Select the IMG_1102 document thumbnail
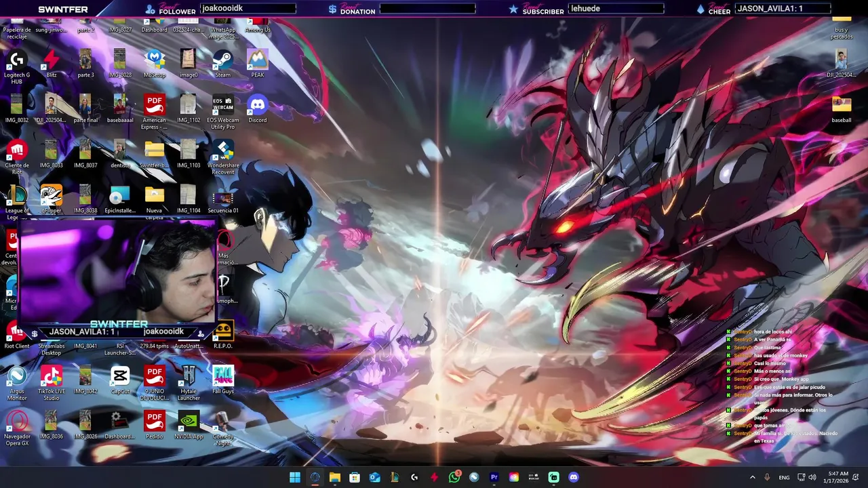The image size is (868, 488). [189, 109]
